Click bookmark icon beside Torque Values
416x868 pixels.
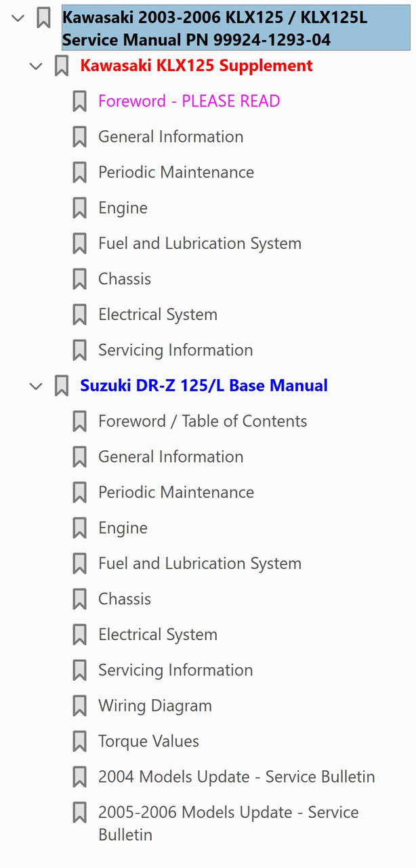79,741
